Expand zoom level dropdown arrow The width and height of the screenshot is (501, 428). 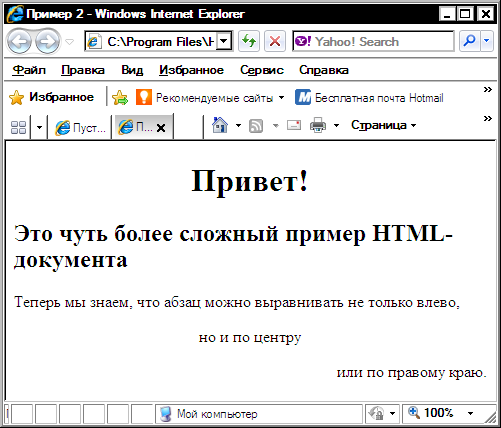coord(470,414)
